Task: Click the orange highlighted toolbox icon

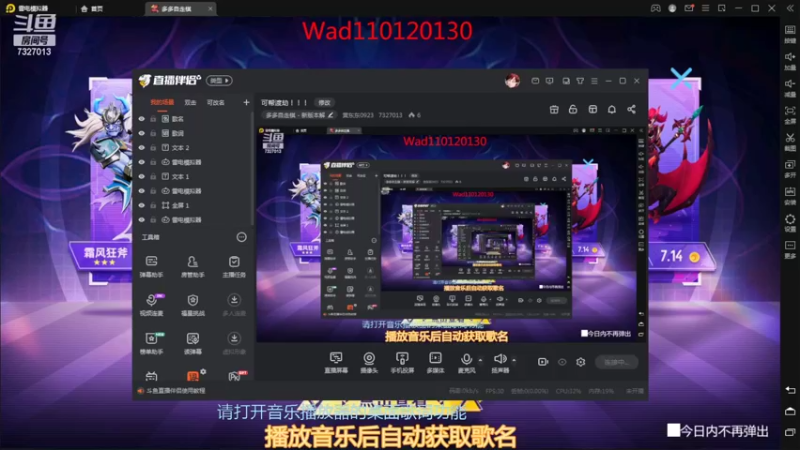Action: 193,376
